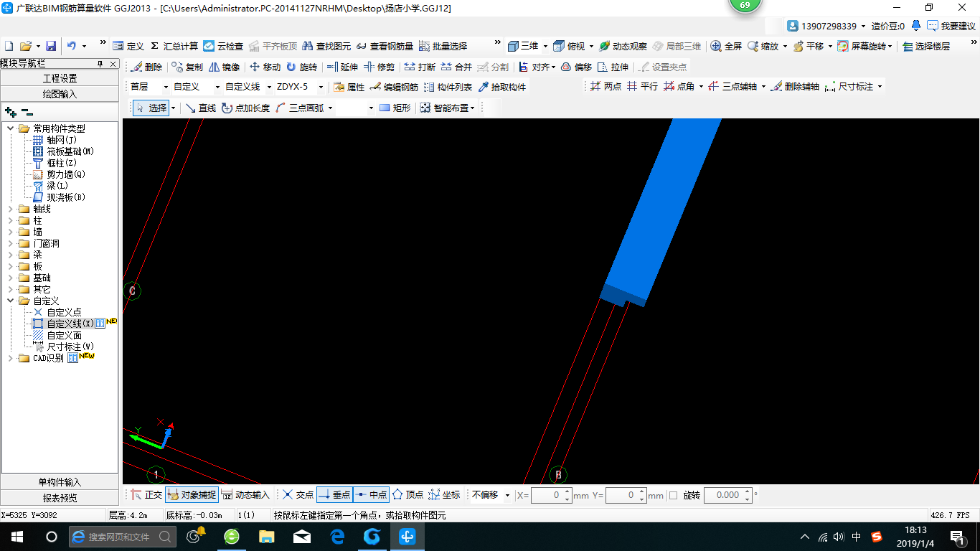
Task: Activate 拾取构件 pick component tool
Action: tap(501, 87)
